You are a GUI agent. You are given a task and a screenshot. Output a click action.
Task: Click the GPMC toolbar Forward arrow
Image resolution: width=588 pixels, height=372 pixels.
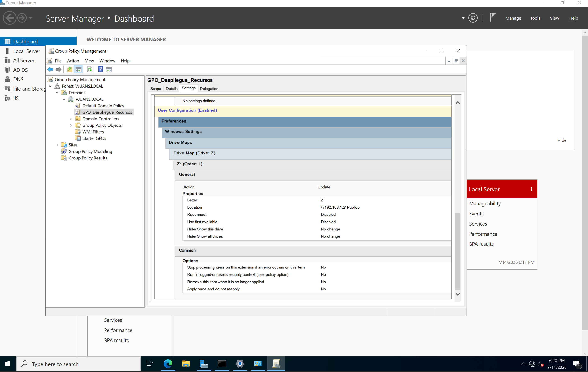[59, 70]
